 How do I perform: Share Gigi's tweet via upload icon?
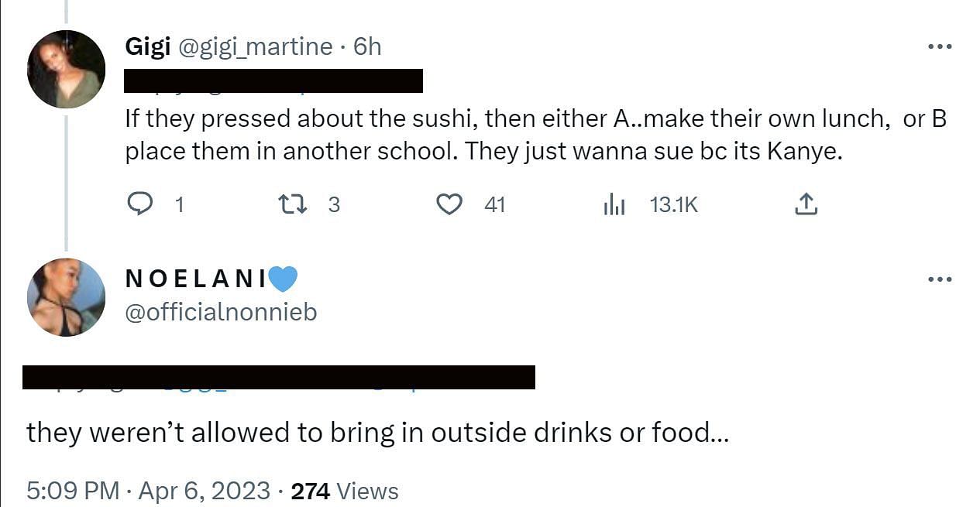click(x=806, y=204)
